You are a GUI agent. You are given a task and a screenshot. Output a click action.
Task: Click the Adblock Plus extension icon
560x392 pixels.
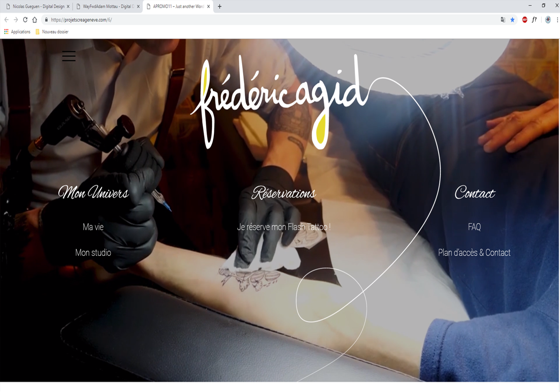(524, 20)
